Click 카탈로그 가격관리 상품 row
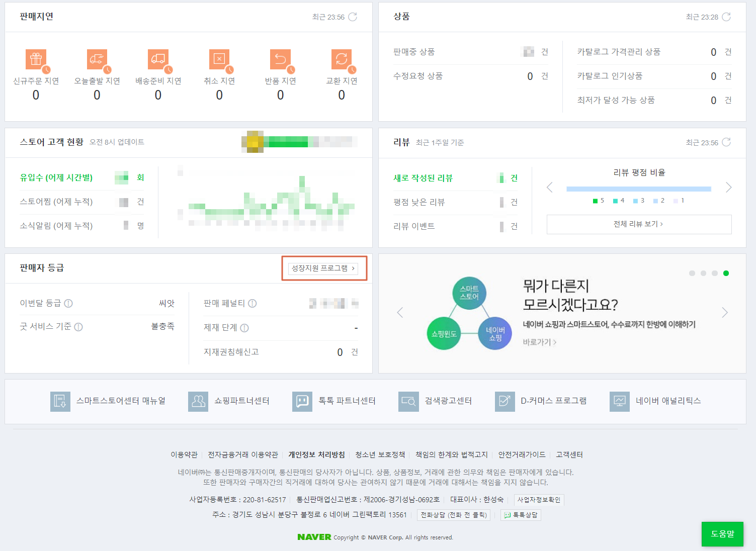Image resolution: width=756 pixels, height=551 pixels. tap(654, 52)
